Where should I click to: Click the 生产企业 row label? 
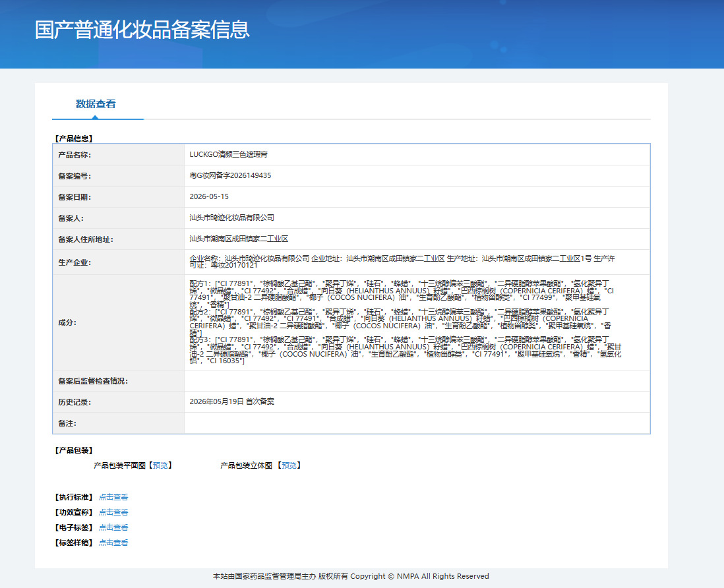click(75, 262)
